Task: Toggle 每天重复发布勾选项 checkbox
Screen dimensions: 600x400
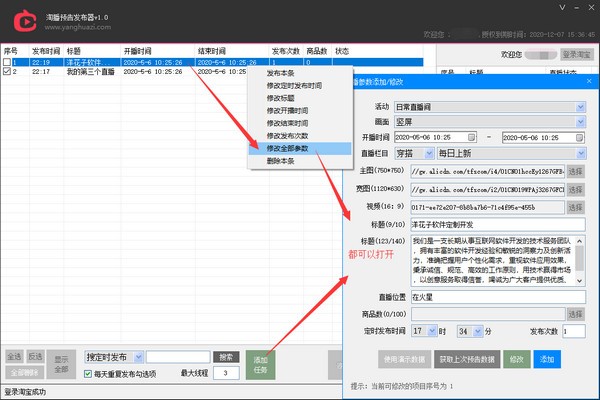Action: tap(88, 373)
